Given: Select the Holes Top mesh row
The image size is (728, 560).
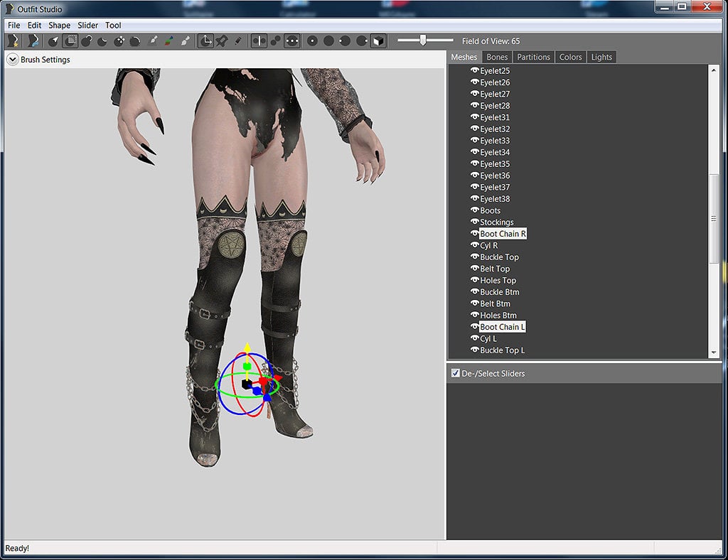Looking at the screenshot, I should (498, 280).
